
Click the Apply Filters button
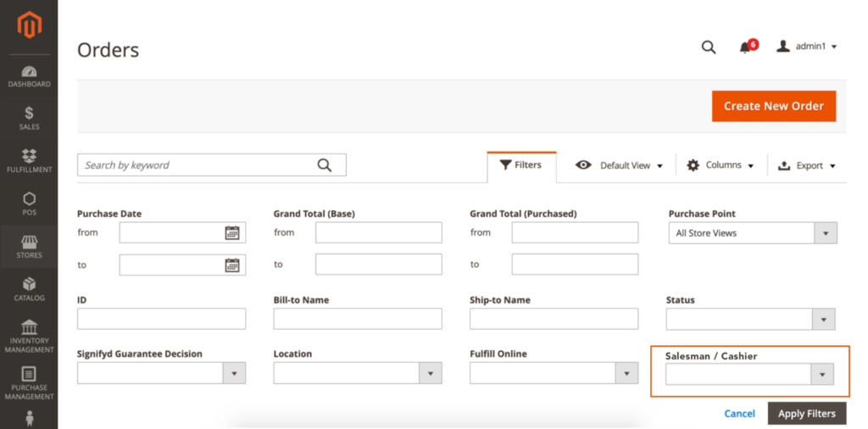[x=807, y=414]
